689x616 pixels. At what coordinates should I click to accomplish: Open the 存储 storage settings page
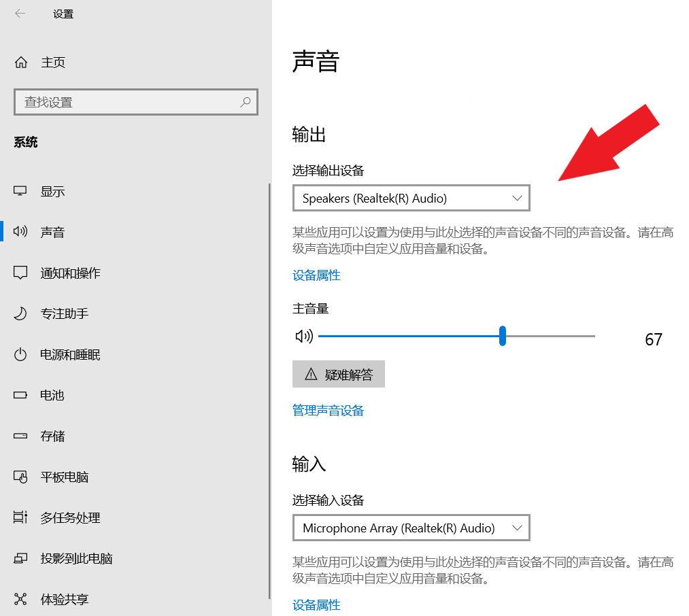52,436
